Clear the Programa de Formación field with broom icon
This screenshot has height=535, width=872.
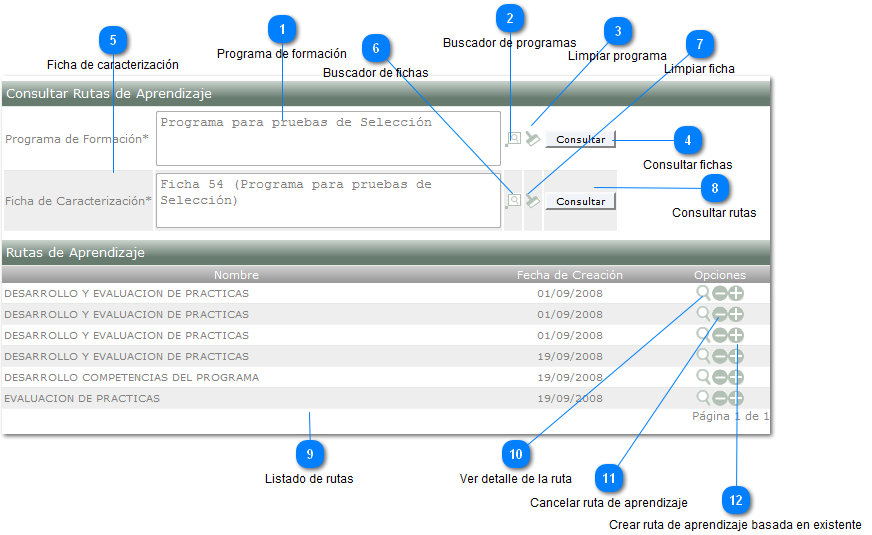[533, 139]
